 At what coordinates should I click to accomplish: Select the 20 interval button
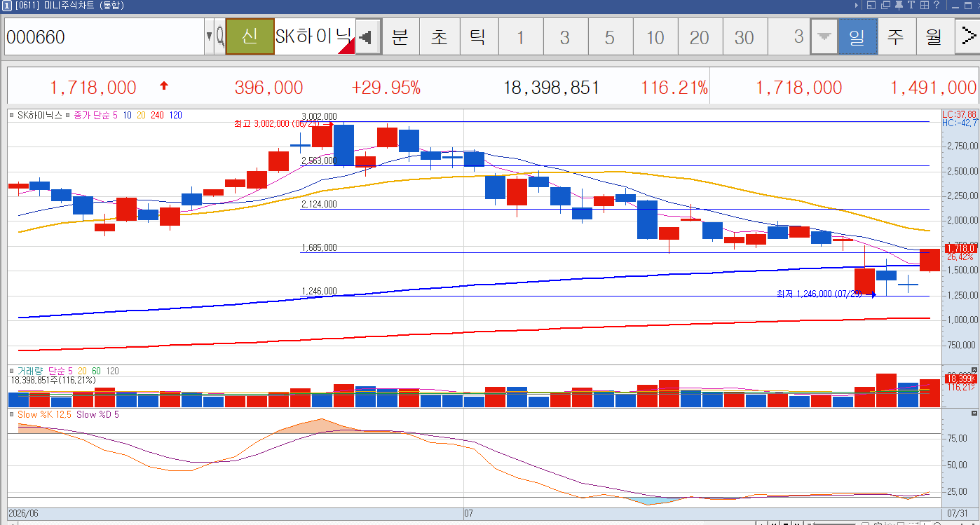coord(700,36)
